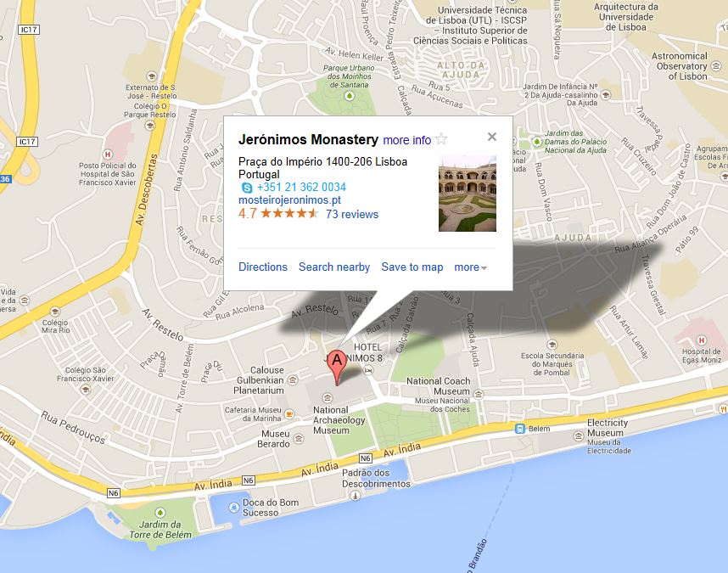This screenshot has width=728, height=573.
Task: Select the Hospital de Egas Moniz icon
Action: click(702, 340)
